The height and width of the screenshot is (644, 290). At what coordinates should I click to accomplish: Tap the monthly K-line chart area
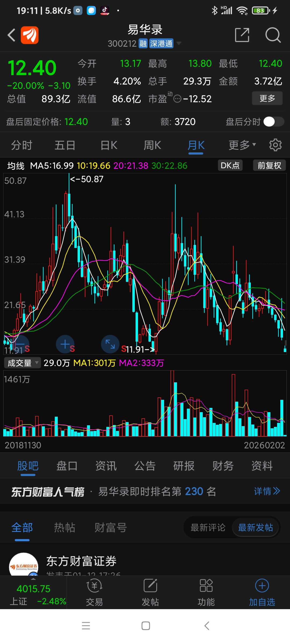click(x=145, y=264)
